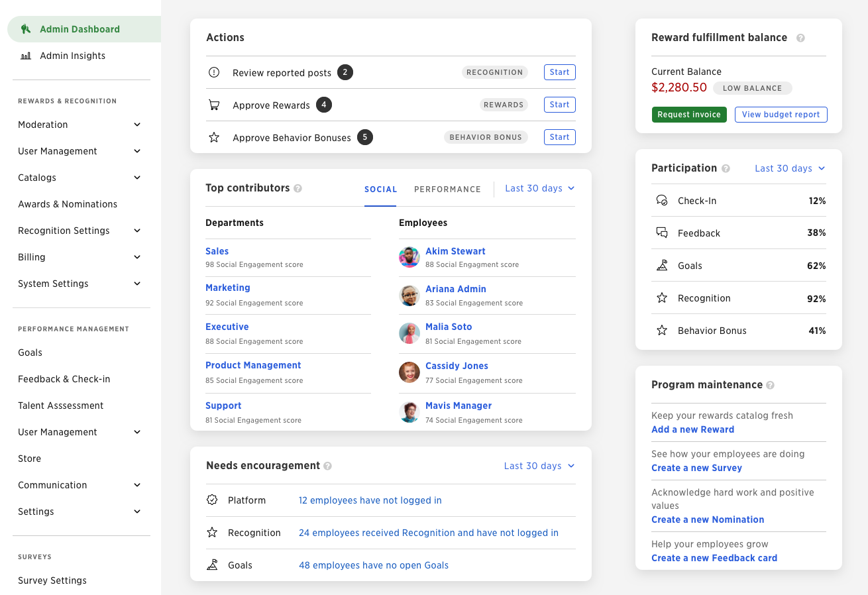The image size is (868, 595).
Task: Click the 24 employees received Recognition link
Action: point(429,533)
